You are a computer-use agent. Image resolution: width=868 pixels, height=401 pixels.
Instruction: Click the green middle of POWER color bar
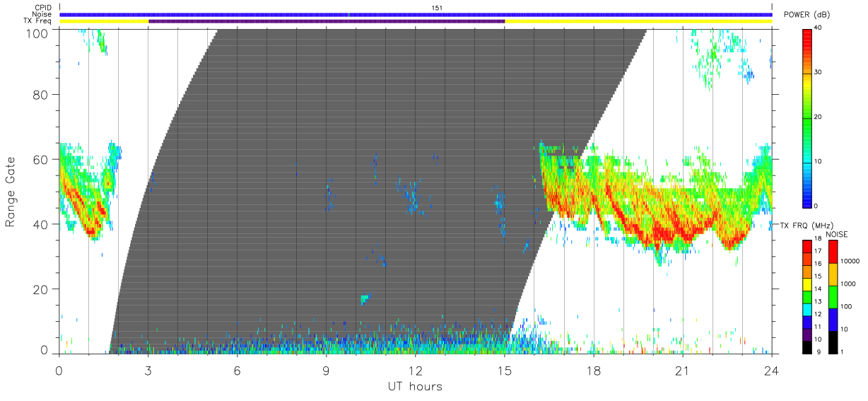[x=807, y=117]
